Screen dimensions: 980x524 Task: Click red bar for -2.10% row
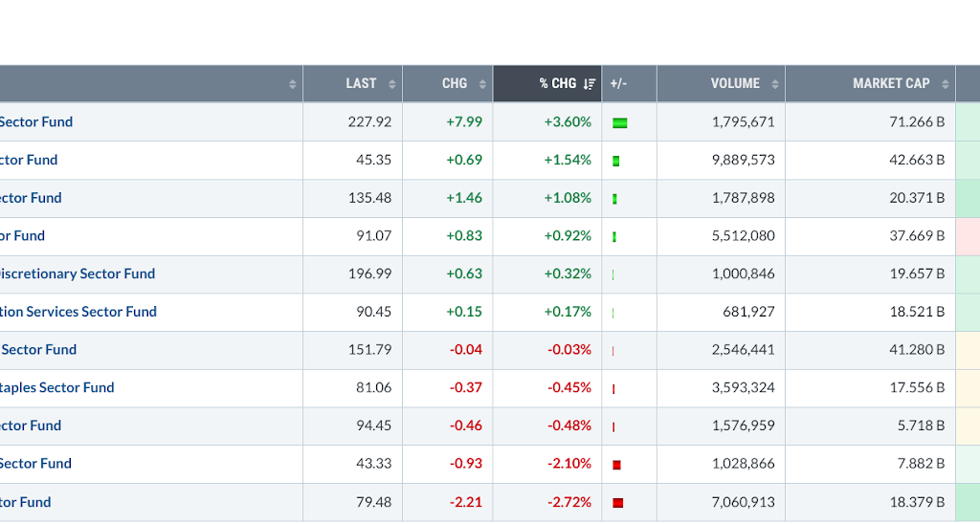click(x=617, y=465)
